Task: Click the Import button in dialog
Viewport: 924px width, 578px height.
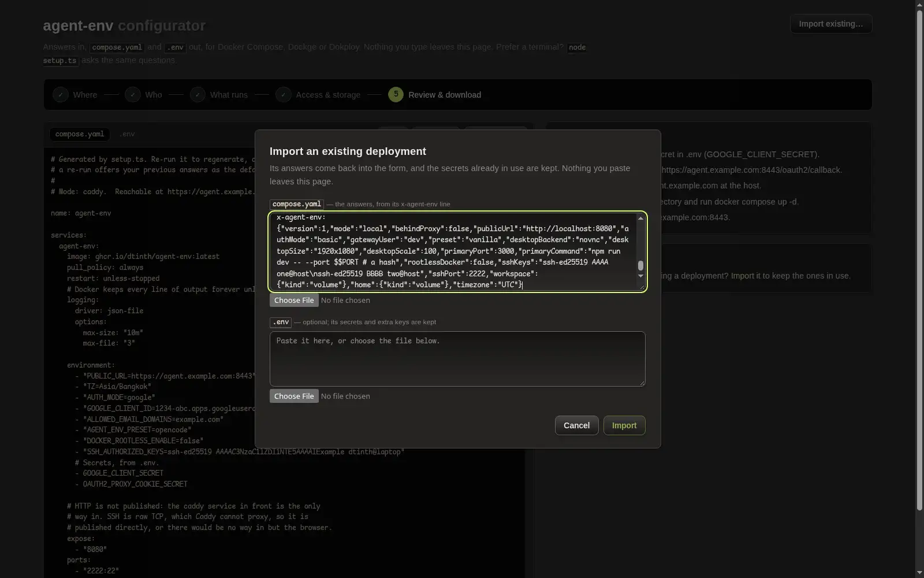Action: coord(624,425)
